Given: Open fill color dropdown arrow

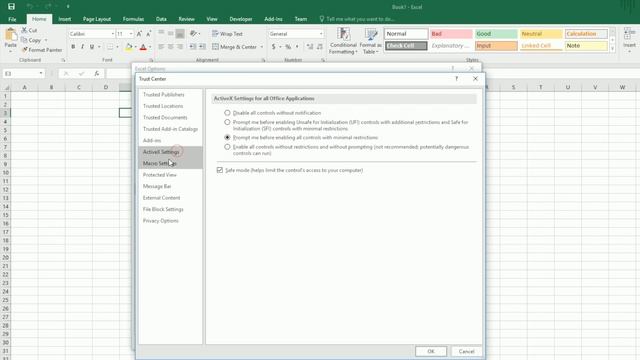Looking at the screenshot, I should [136, 47].
